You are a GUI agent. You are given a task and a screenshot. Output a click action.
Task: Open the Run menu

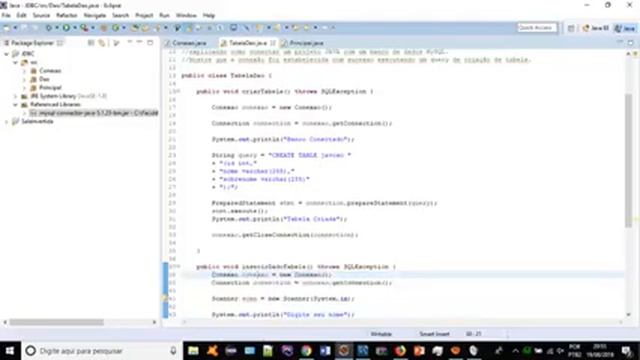point(164,16)
